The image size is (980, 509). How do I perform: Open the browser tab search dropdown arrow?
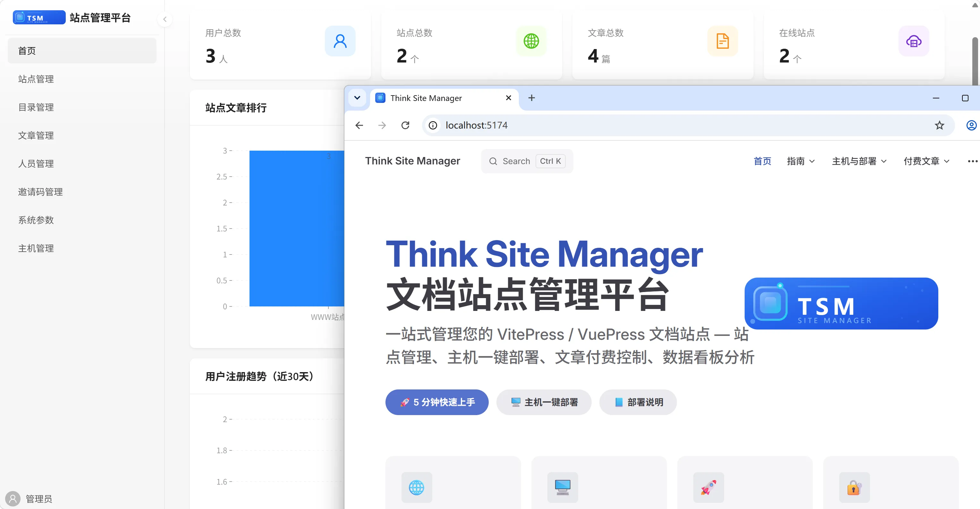357,98
